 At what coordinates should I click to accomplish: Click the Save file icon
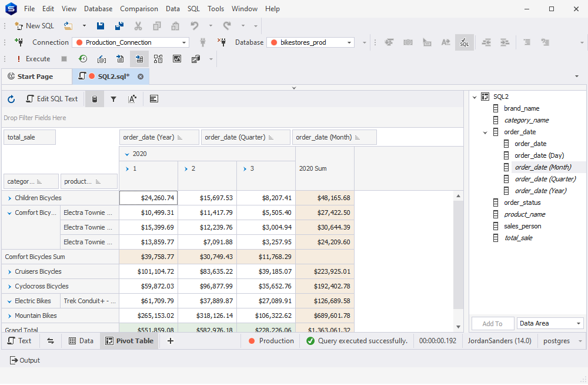[101, 25]
